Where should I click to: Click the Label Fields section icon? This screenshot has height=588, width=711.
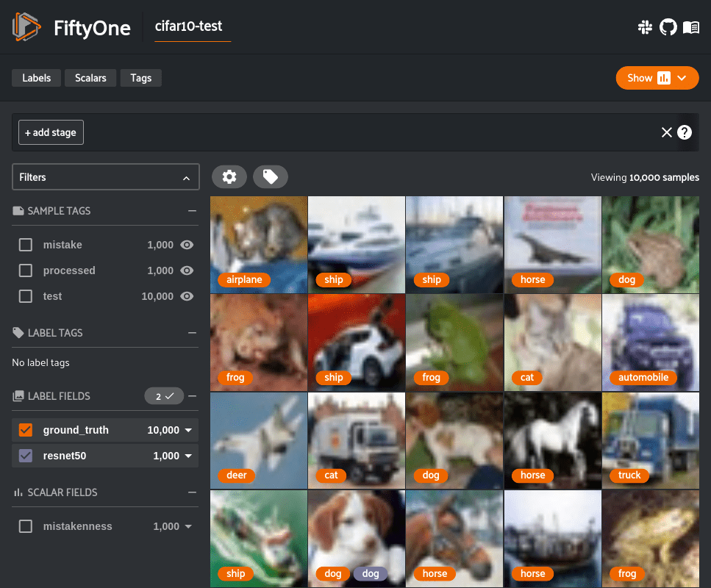18,395
